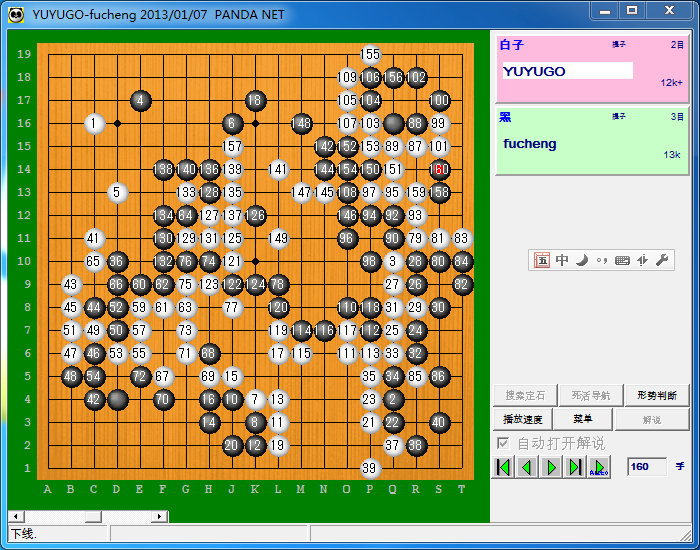Click white stone 77 on the board
Screen dimensions: 700x550
[x=232, y=307]
